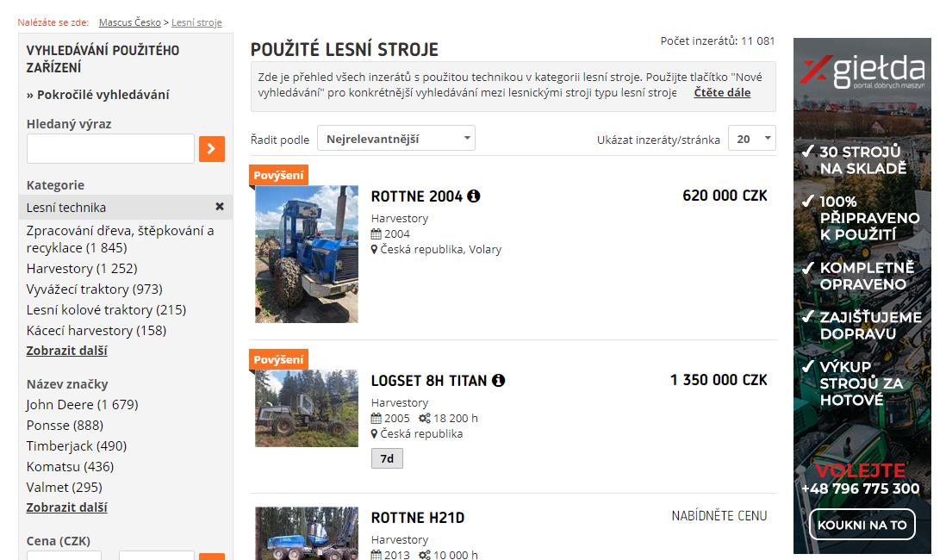946x560 pixels.
Task: Click Povýšení badge on ROTTNE 2004 listing
Action: click(x=279, y=176)
